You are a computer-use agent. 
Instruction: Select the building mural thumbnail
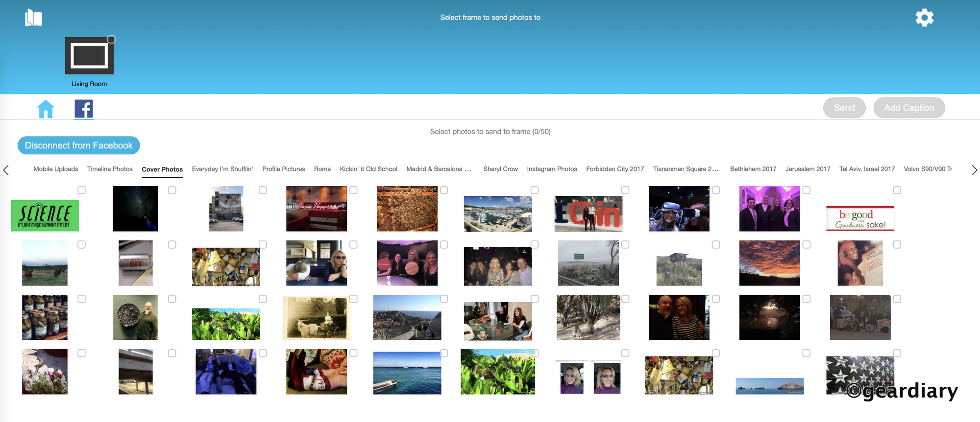coord(226,209)
